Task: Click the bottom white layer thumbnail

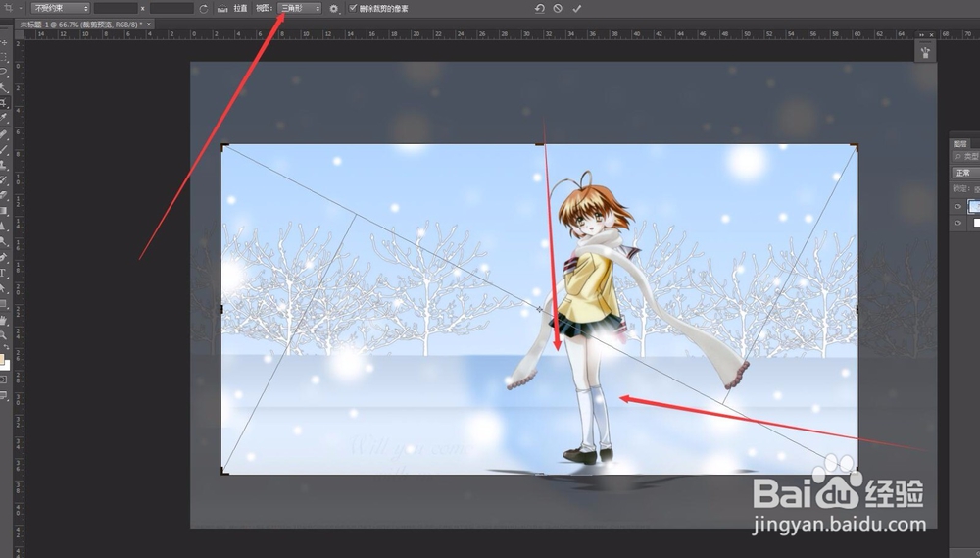Action: [x=975, y=223]
